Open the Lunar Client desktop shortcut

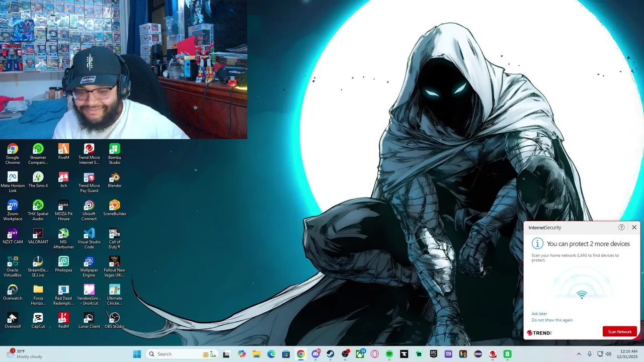89,320
